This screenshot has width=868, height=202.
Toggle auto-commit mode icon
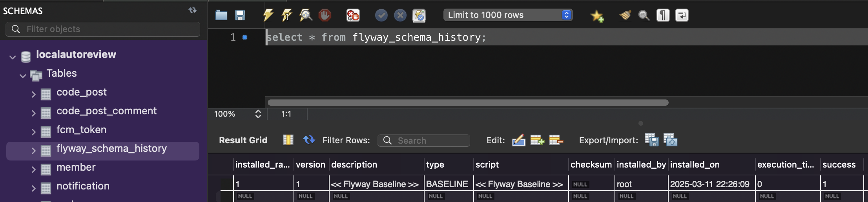[419, 15]
